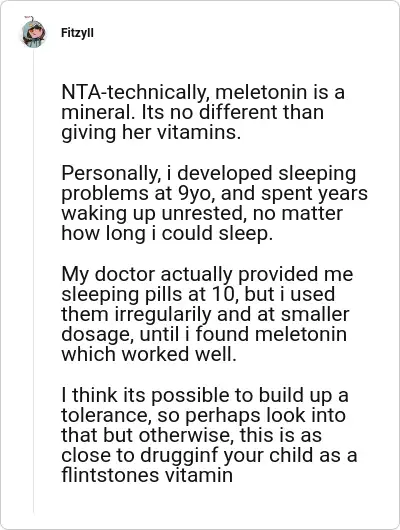Click the paragraph beginning My doctor actually provided
The image size is (400, 530).
207,314
